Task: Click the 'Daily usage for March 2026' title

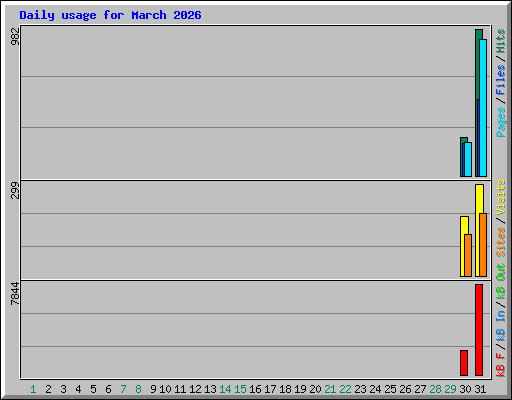Action: pos(110,15)
